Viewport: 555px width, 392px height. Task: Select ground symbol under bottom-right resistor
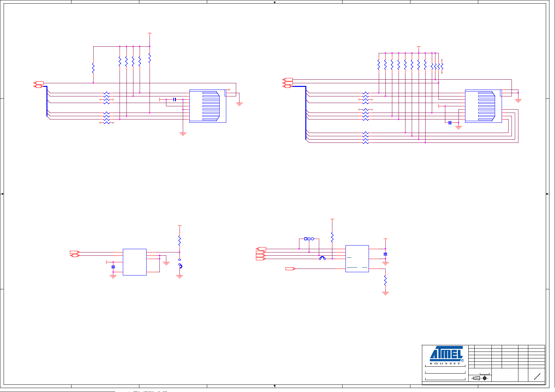385,294
